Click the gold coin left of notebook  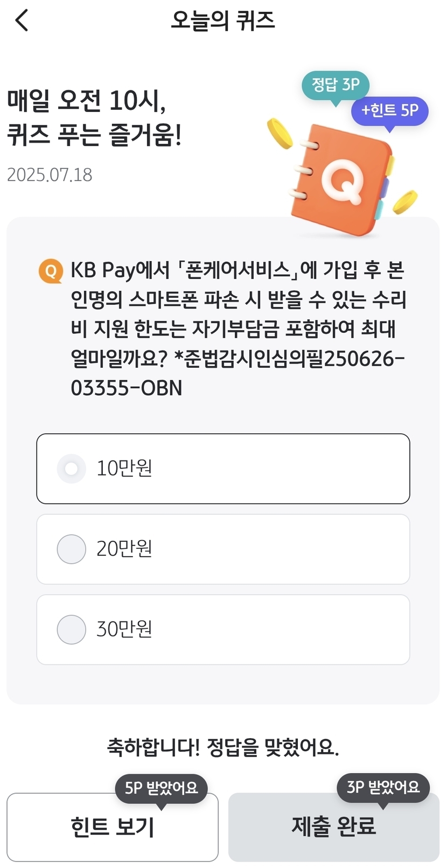[280, 132]
